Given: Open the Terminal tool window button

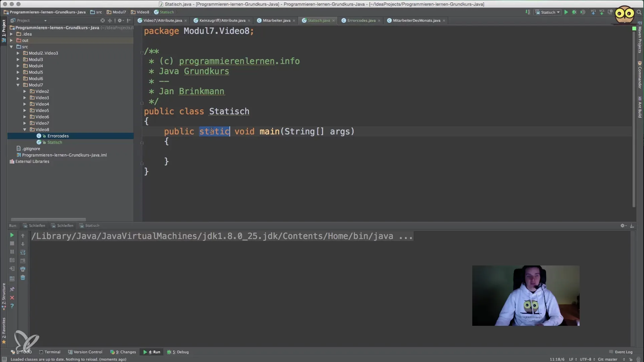Looking at the screenshot, I should coord(50,352).
